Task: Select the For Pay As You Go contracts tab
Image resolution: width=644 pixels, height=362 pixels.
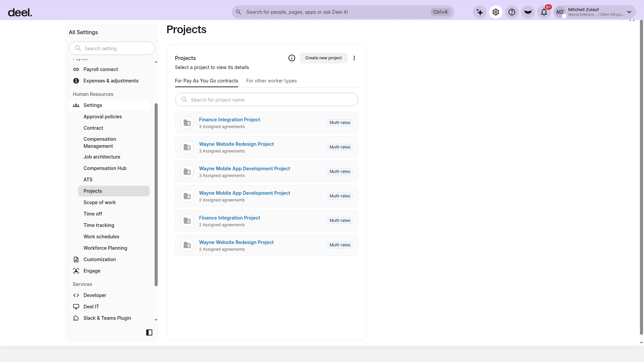Action: coord(207,81)
